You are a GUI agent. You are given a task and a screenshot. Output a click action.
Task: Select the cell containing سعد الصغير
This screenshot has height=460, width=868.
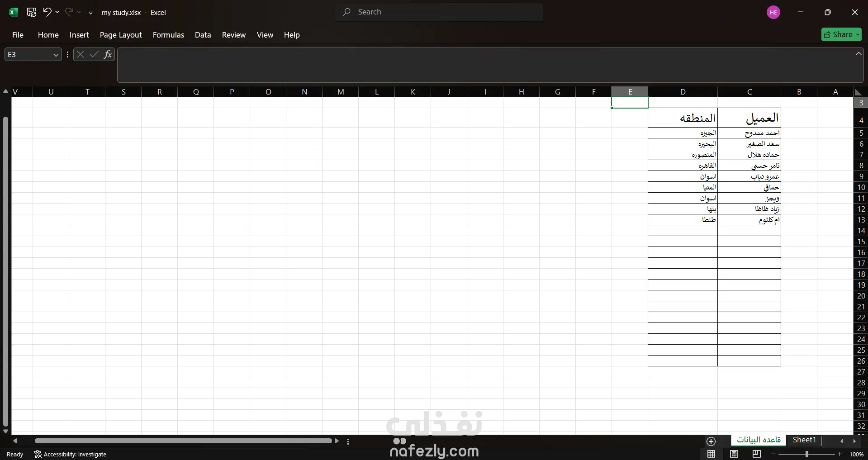(749, 144)
